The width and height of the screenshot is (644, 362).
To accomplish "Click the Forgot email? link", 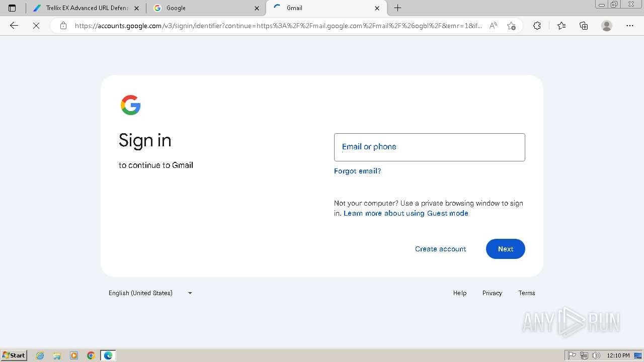I will 357,171.
